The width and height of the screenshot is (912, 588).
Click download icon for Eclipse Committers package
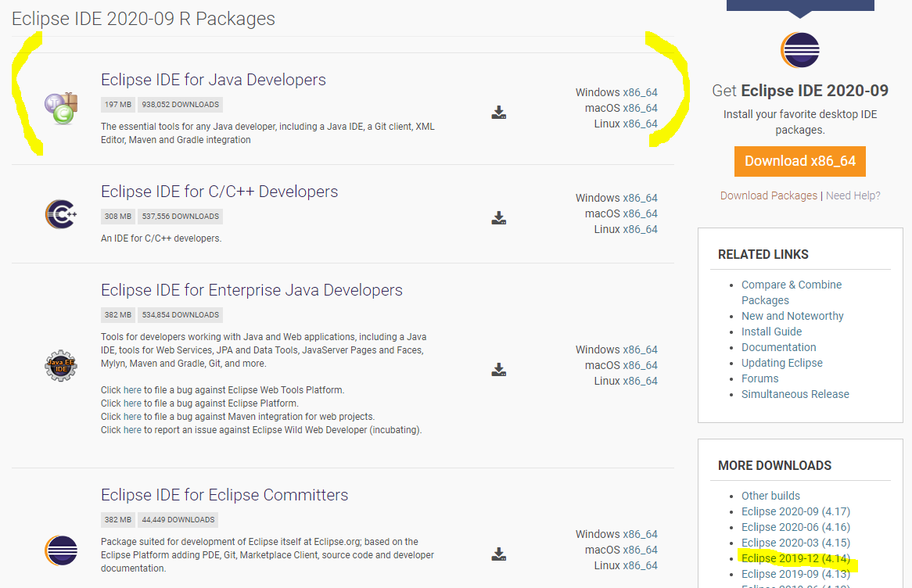(x=498, y=554)
